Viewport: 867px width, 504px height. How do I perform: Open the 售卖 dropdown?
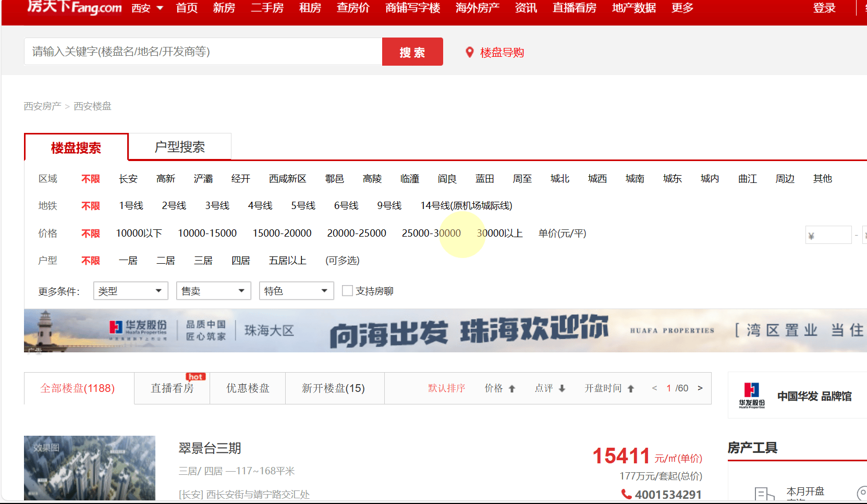[x=214, y=291]
